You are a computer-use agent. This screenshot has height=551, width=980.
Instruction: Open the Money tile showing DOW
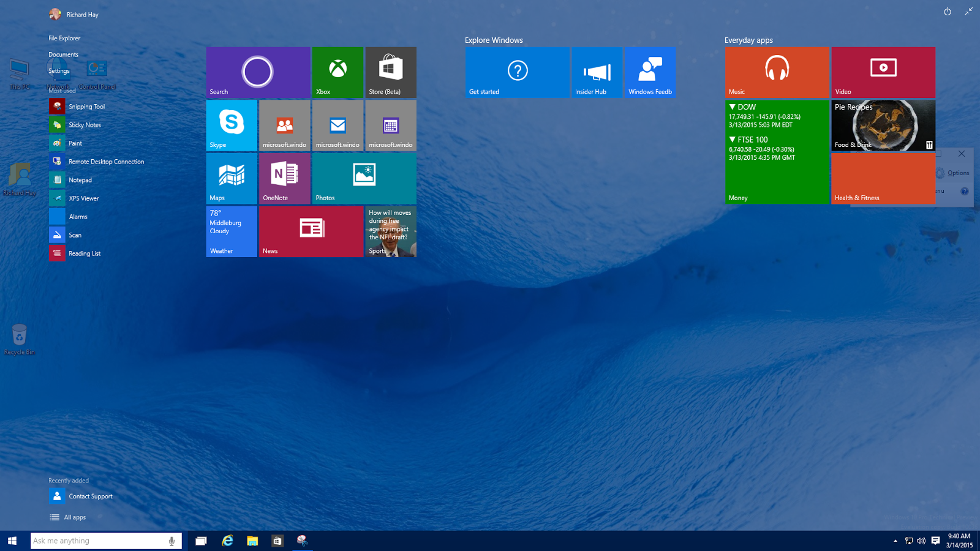click(x=777, y=152)
